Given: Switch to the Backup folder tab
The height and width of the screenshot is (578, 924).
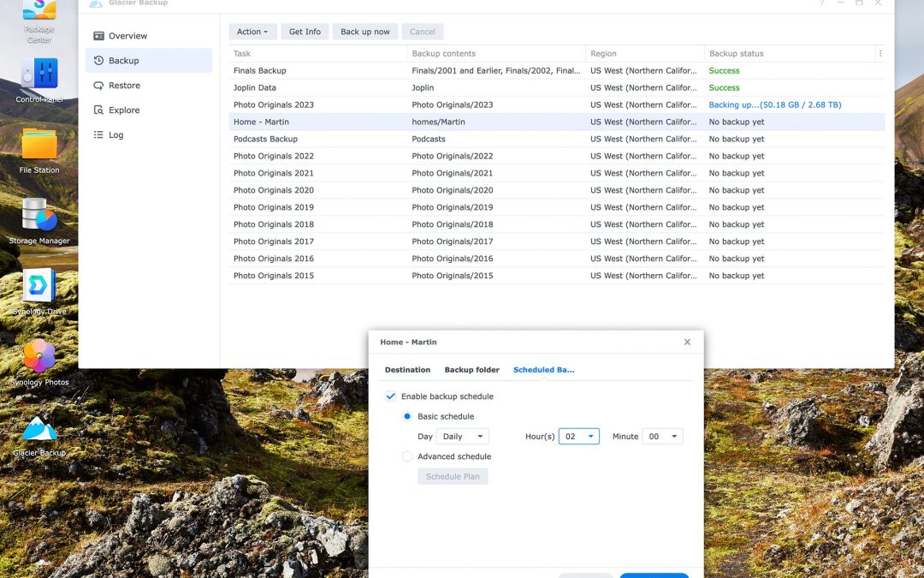Looking at the screenshot, I should pyautogui.click(x=471, y=370).
